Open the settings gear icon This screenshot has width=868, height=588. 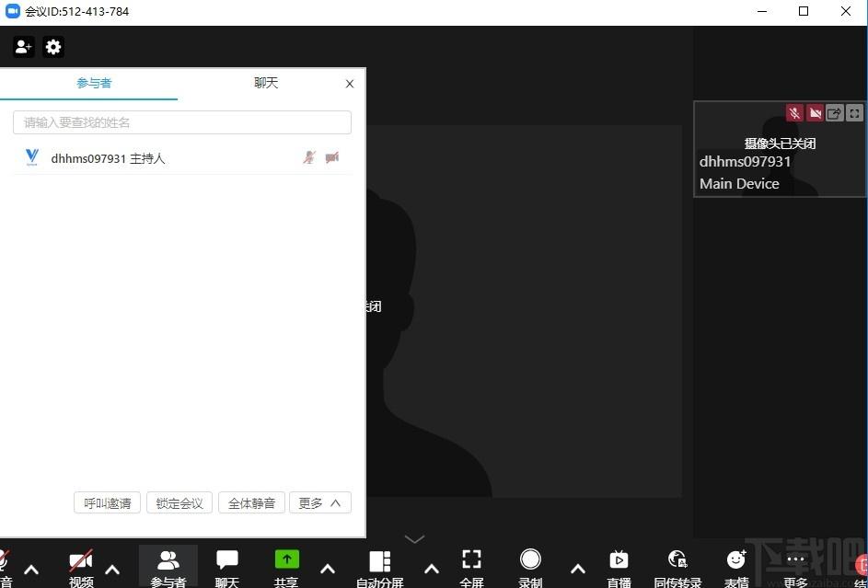pyautogui.click(x=53, y=47)
